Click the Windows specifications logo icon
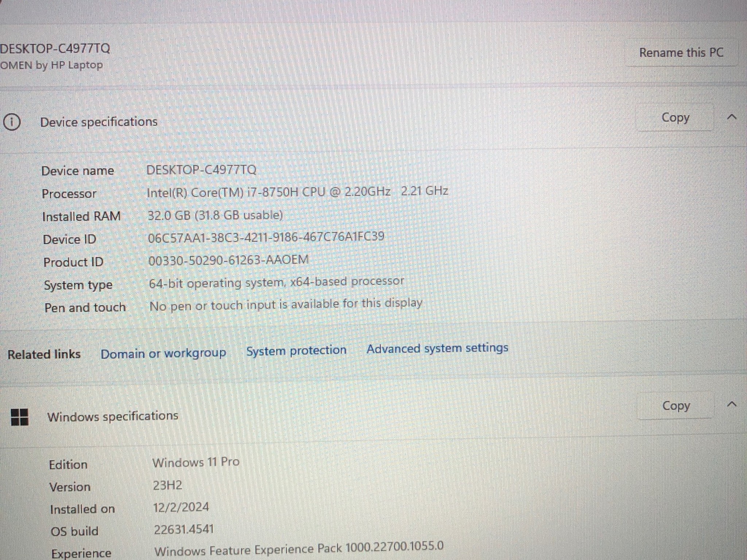 21,416
